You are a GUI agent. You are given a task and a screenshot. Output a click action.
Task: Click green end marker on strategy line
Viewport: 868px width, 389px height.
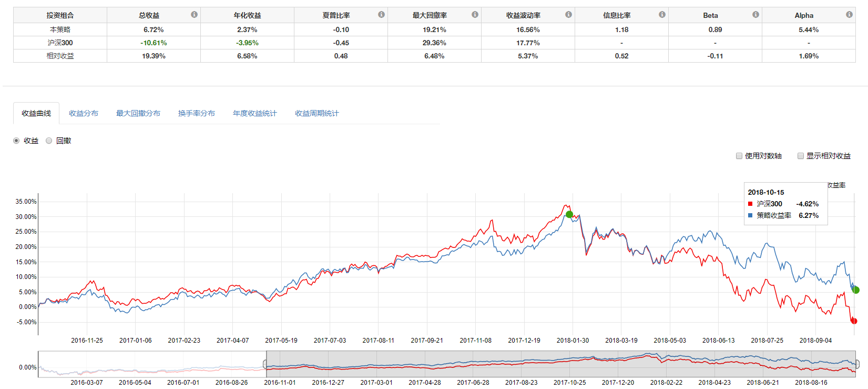[856, 290]
